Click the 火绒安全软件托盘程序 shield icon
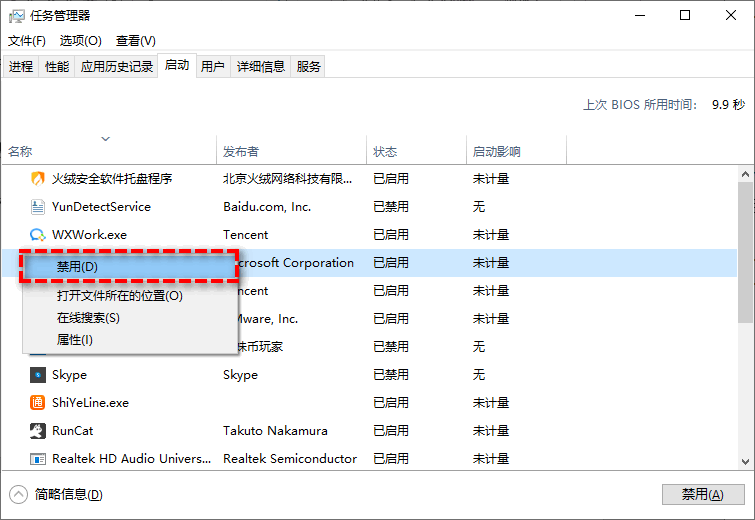Viewport: 755px width, 520px height. click(x=38, y=179)
